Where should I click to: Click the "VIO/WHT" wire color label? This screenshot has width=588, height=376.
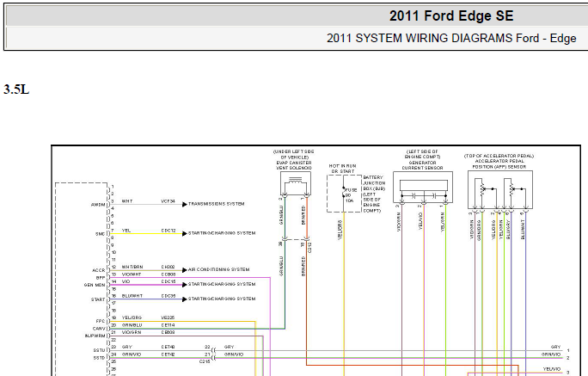click(x=132, y=274)
